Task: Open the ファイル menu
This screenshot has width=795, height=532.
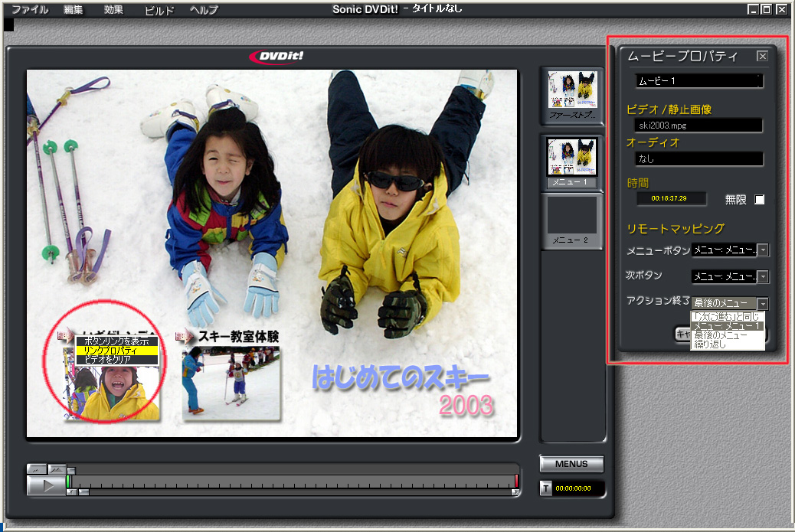Action: [x=30, y=10]
